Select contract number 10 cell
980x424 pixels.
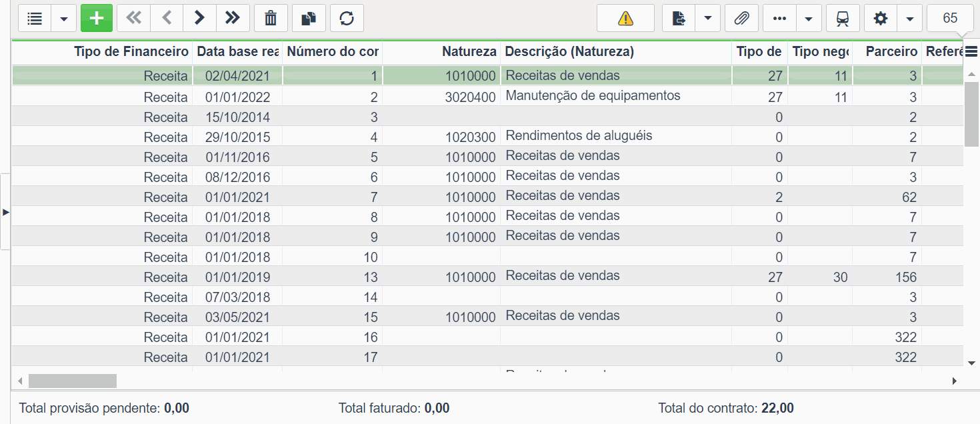click(333, 257)
